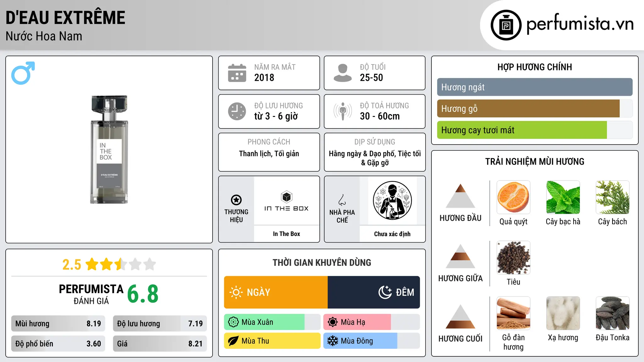Viewport: 644px width, 362px height.
Task: Click the 2.5 star rating number
Action: (x=72, y=265)
